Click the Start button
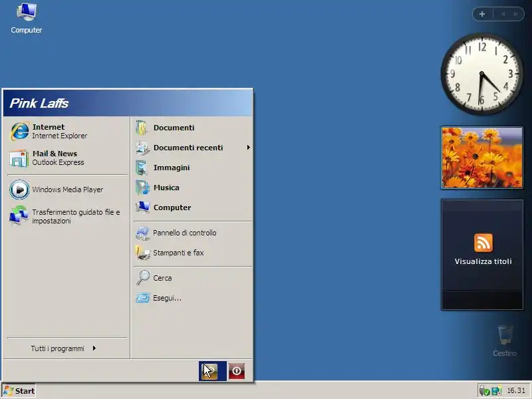The width and height of the screenshot is (532, 399). pyautogui.click(x=19, y=391)
